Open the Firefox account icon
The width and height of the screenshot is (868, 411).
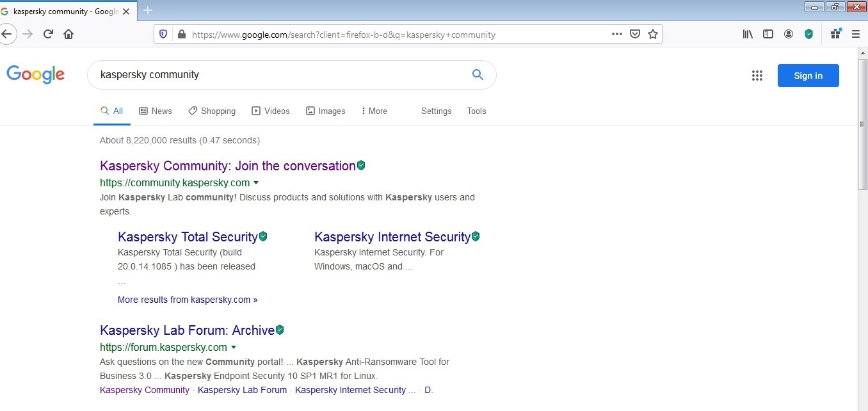point(789,35)
